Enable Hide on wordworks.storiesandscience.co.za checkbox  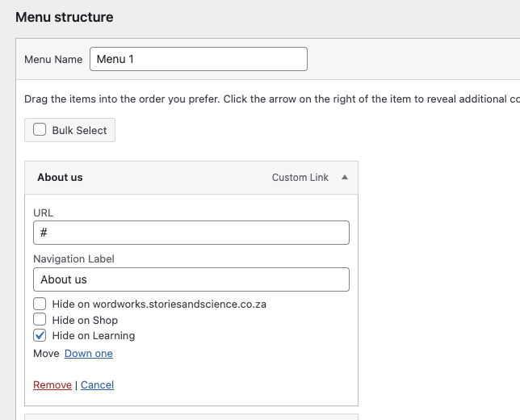(40, 304)
